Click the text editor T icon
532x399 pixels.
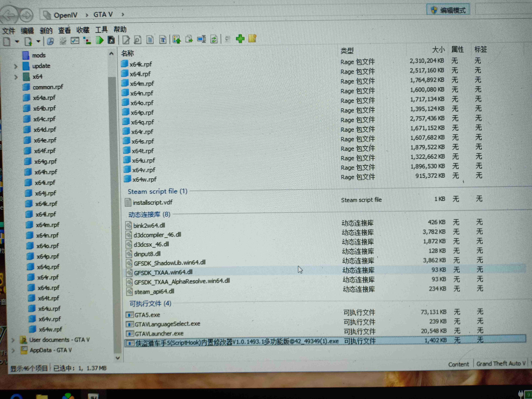(163, 39)
